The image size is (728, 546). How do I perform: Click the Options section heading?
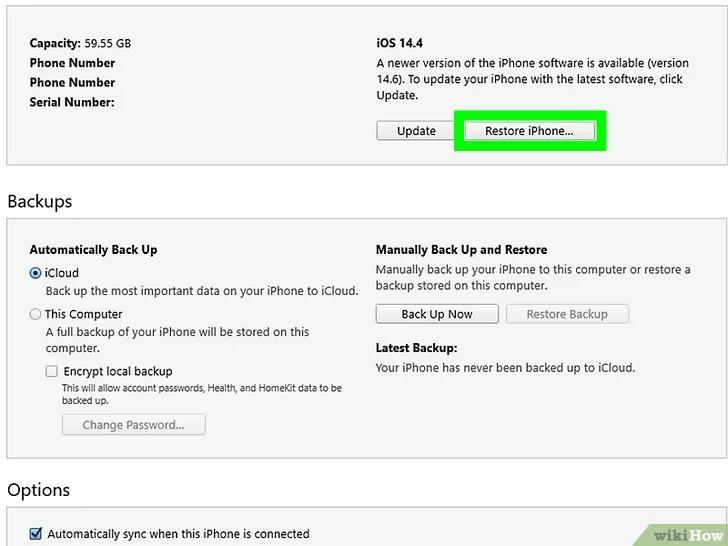[x=39, y=490]
